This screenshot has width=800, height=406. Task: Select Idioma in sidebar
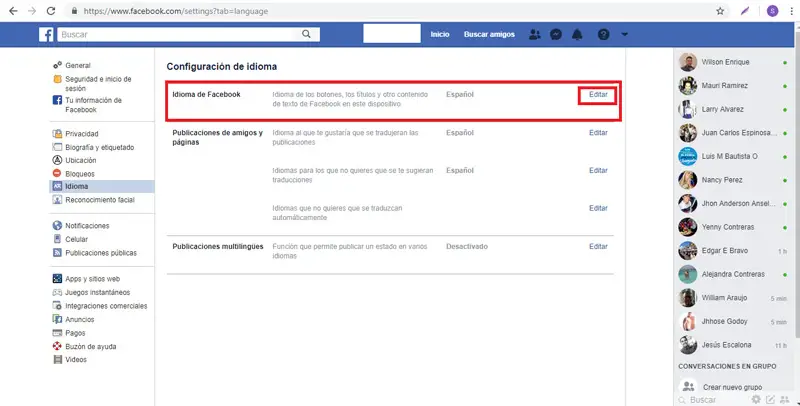[x=102, y=186]
